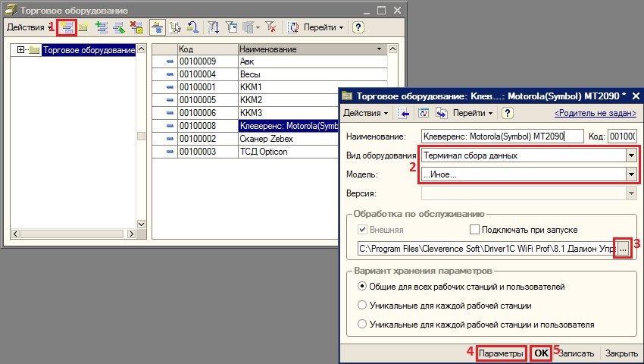Select the Весы row
The width and height of the screenshot is (644, 364).
pos(270,74)
